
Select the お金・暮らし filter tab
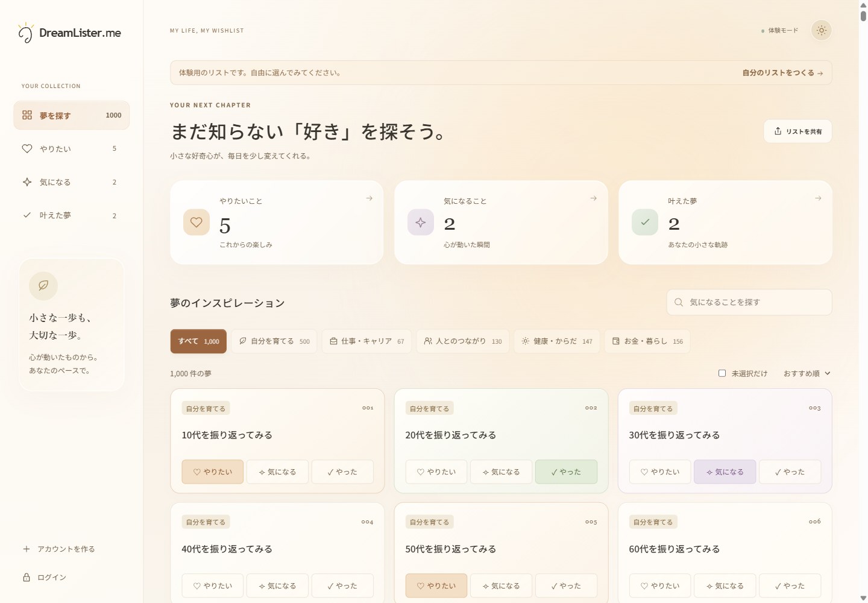[x=647, y=341]
